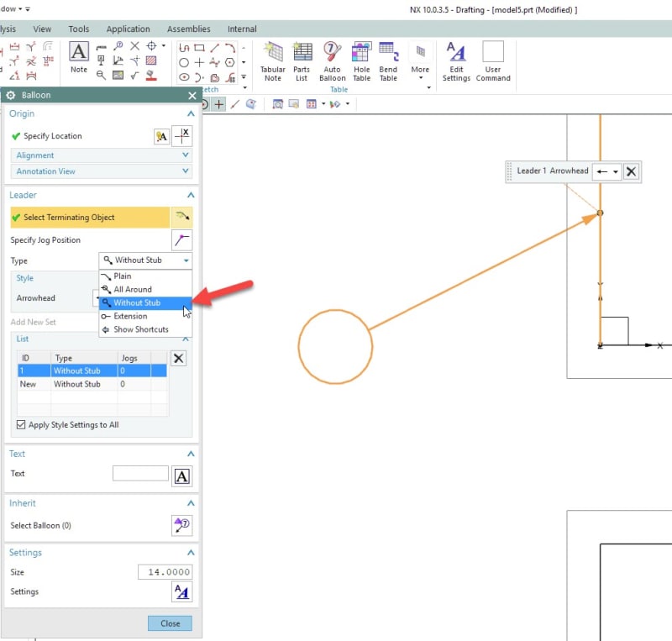The width and height of the screenshot is (672, 641).
Task: Select the sketch Circle tool
Action: (184, 63)
